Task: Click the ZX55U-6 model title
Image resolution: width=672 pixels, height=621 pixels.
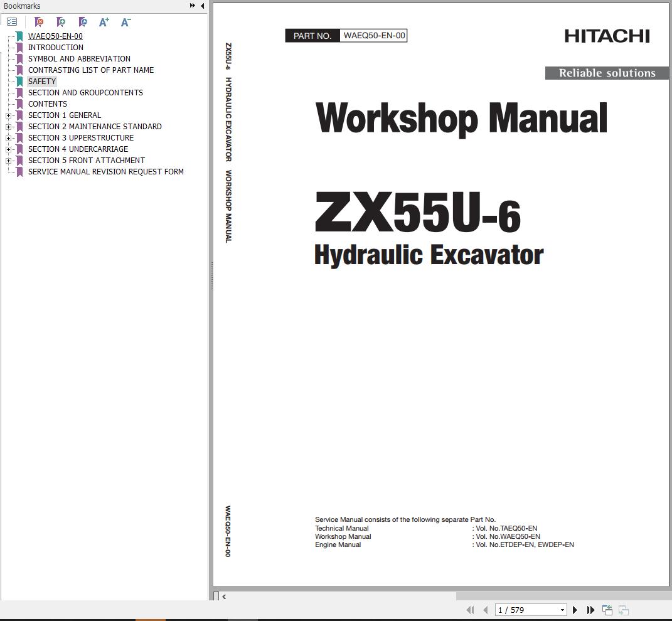Action: pos(417,213)
